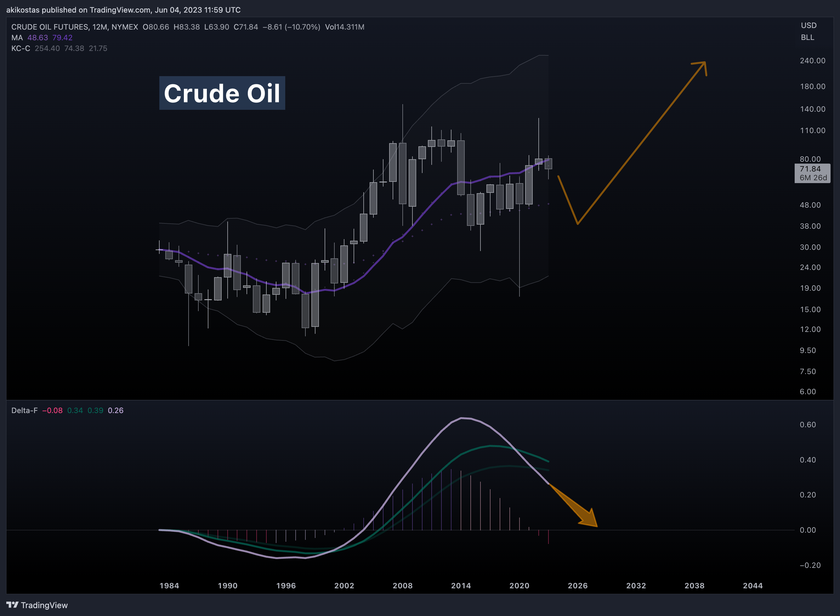This screenshot has height=616, width=840.
Task: Click the 240.00 price axis label
Action: pos(812,60)
